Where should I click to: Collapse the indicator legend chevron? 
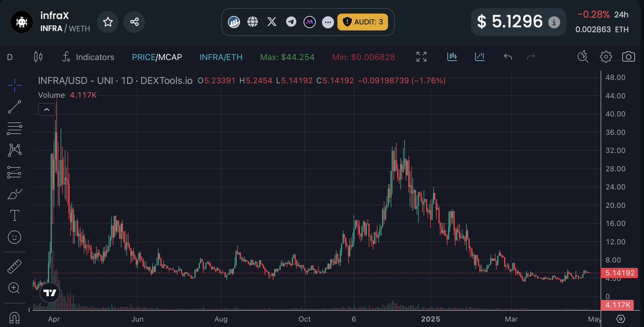click(x=47, y=110)
